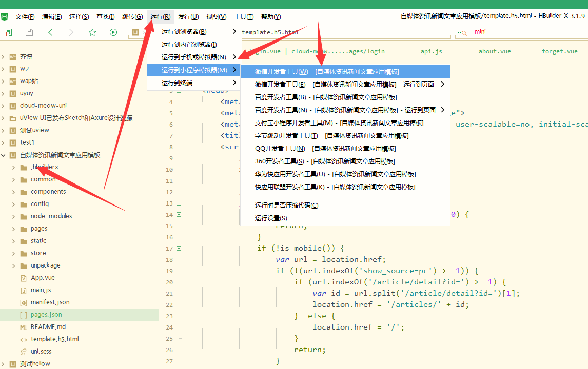Switch to api.js tab

point(431,51)
